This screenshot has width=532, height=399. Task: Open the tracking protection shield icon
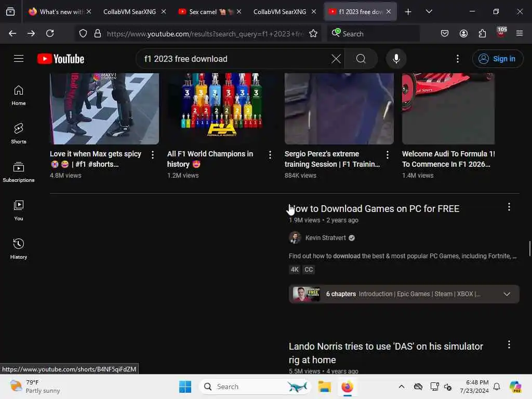83,33
